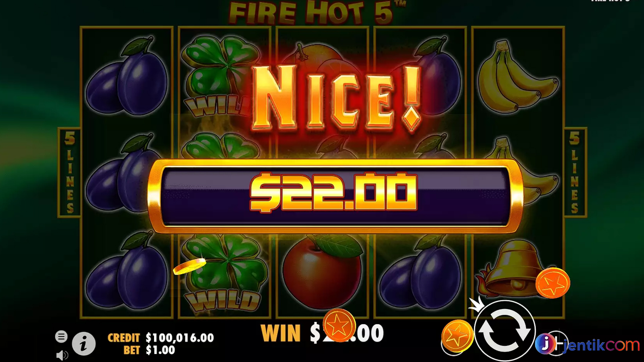Mute sound with the speaker icon

(62, 355)
